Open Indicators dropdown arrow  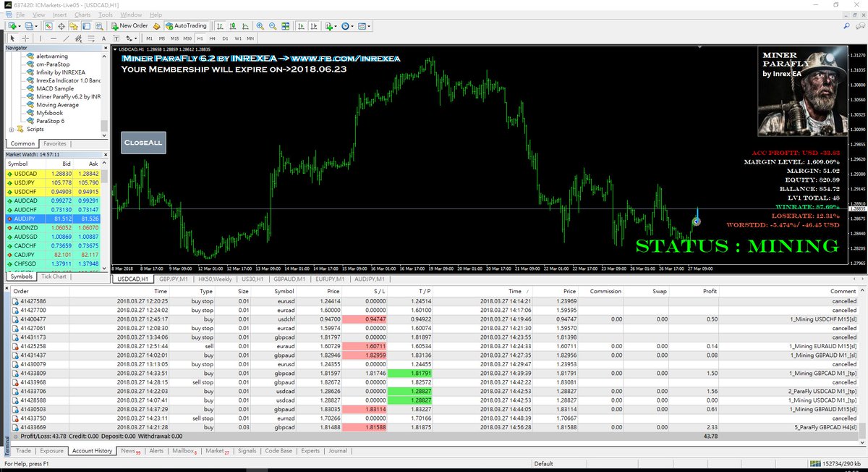coord(336,25)
